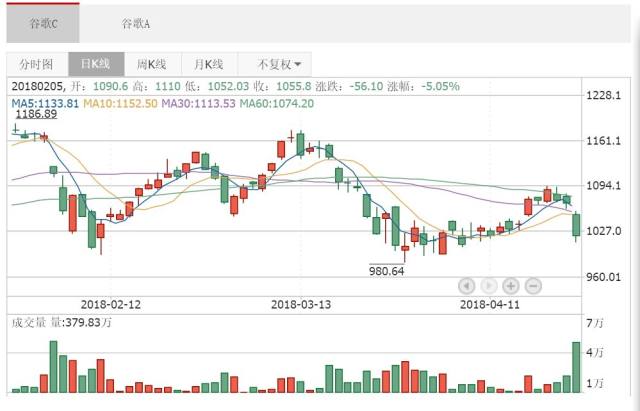Click the MA10:1152.50 label
This screenshot has width=640, height=411.
(x=120, y=103)
